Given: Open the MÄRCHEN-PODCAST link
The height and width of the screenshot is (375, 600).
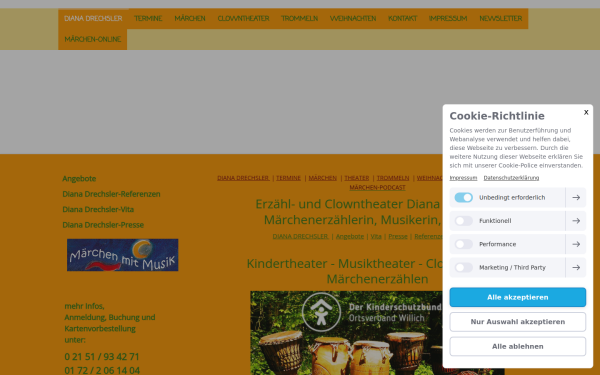Looking at the screenshot, I should 377,188.
